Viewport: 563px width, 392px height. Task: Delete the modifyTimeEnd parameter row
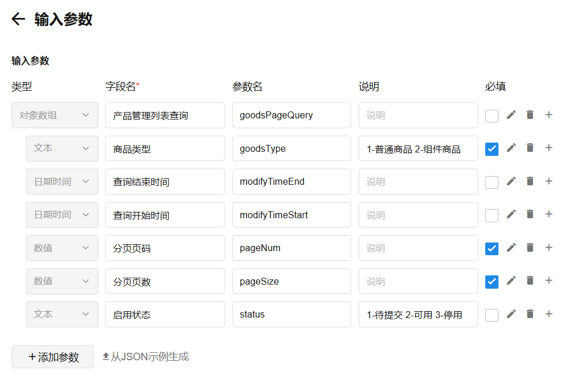click(530, 181)
